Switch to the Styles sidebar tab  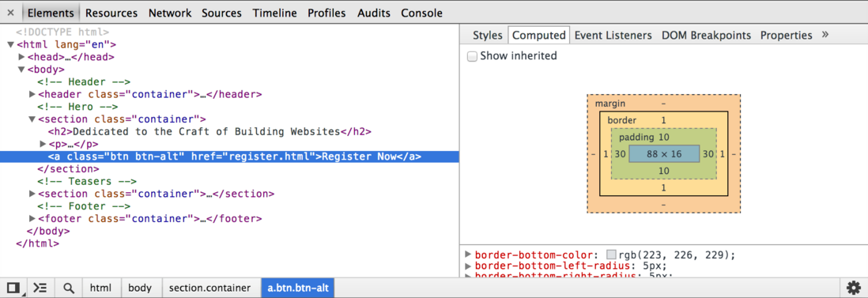487,36
